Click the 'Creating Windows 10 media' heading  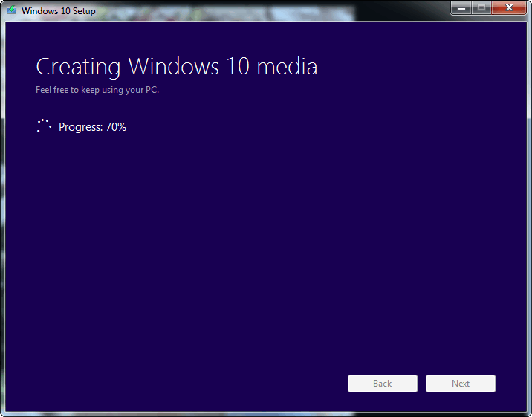tap(177, 67)
